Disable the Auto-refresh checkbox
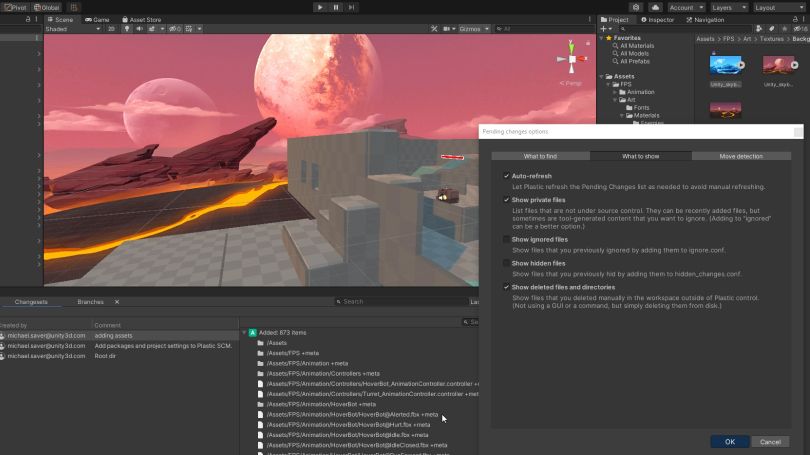The height and width of the screenshot is (455, 810). pos(507,176)
